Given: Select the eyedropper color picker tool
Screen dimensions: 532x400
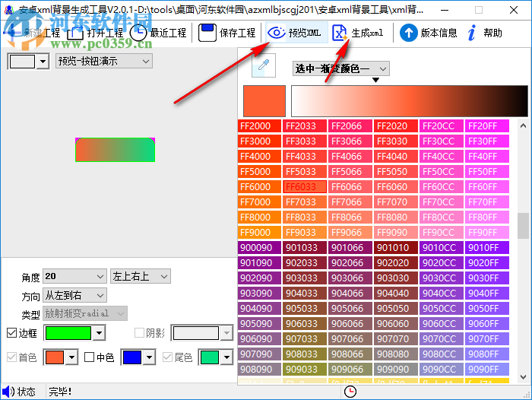Looking at the screenshot, I should (264, 65).
